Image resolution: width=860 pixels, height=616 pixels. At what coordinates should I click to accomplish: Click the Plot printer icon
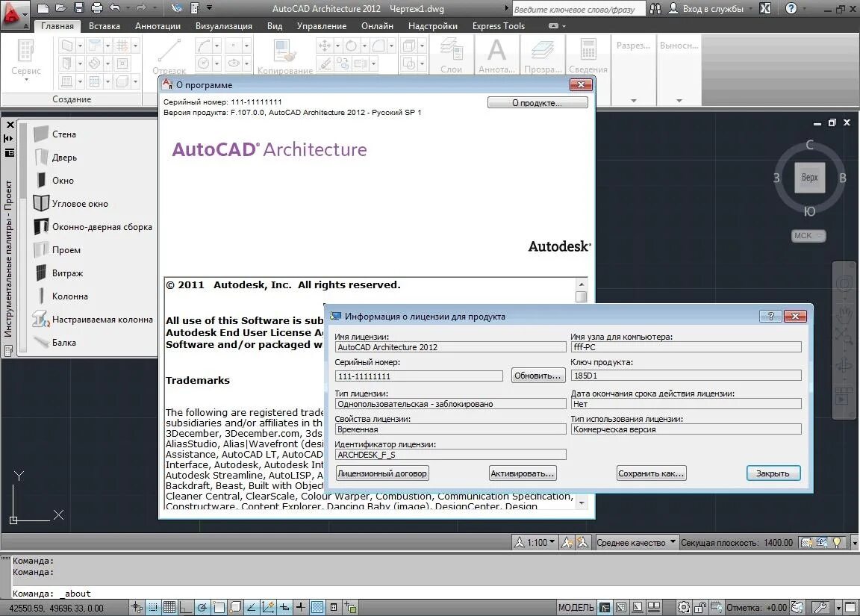point(96,8)
